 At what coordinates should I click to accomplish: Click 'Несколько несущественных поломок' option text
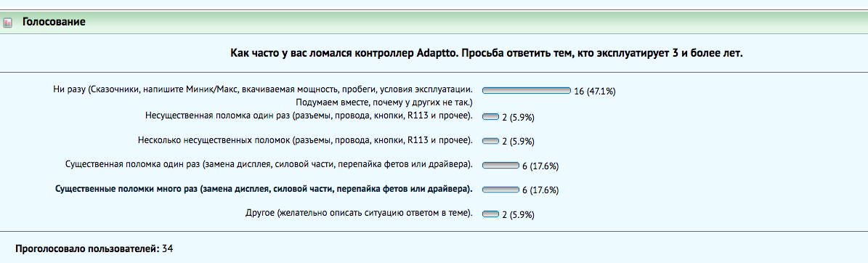[305, 141]
